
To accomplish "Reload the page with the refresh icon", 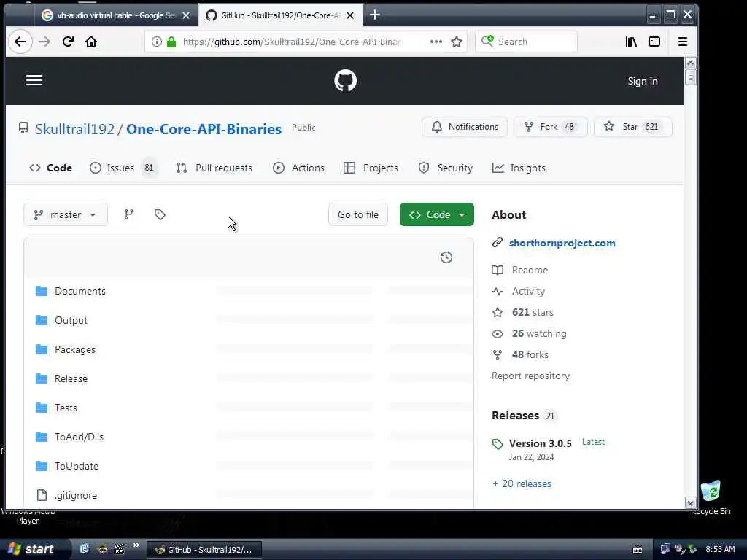I will coord(68,42).
